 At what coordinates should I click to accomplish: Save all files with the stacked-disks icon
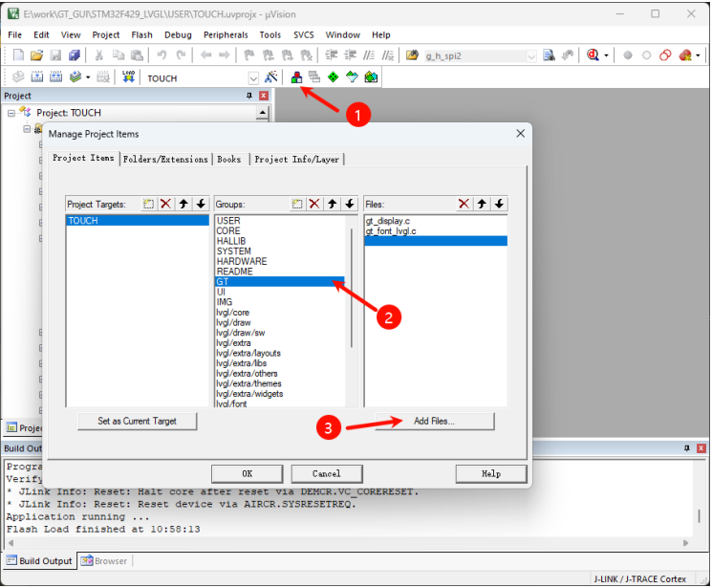pyautogui.click(x=75, y=55)
